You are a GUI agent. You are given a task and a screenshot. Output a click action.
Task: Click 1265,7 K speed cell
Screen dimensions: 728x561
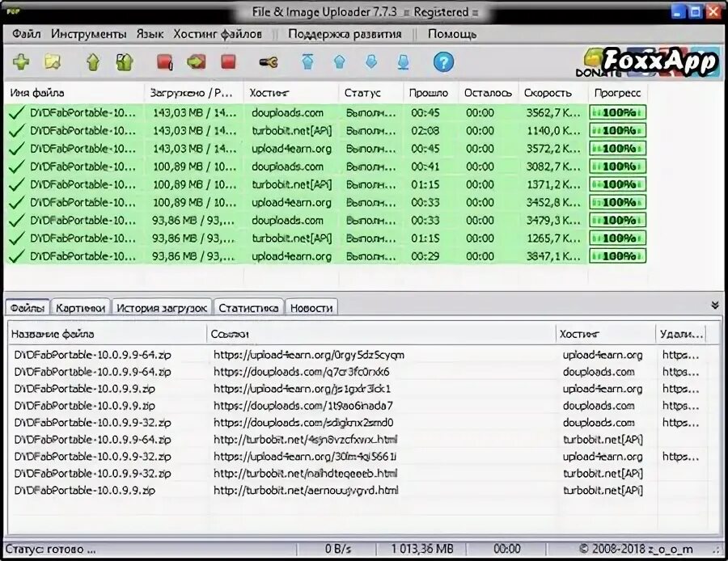click(x=553, y=238)
